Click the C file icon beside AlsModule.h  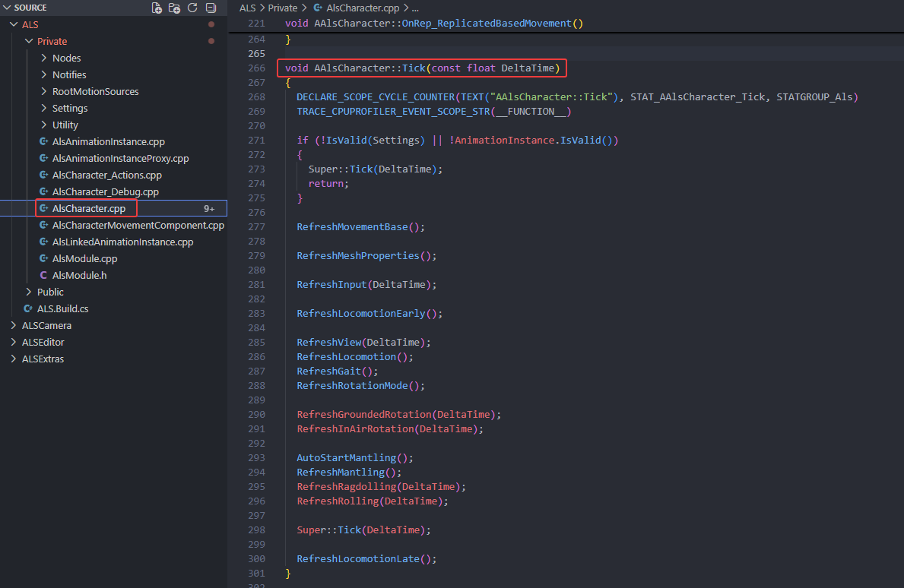click(43, 275)
